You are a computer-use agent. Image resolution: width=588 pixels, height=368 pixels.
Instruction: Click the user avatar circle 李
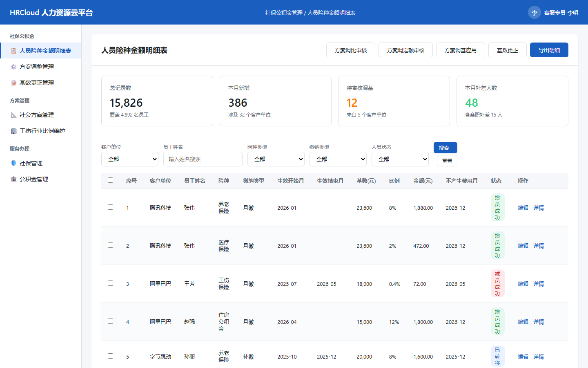coord(535,13)
